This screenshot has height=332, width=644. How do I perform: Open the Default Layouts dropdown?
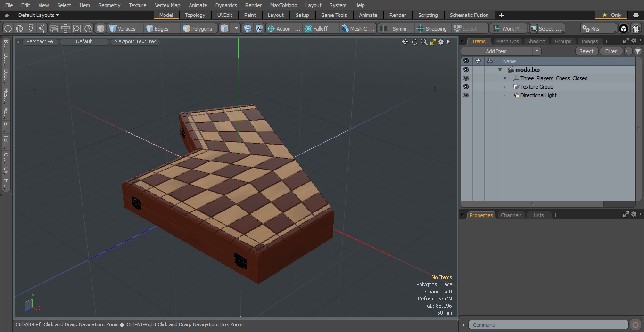tap(39, 15)
